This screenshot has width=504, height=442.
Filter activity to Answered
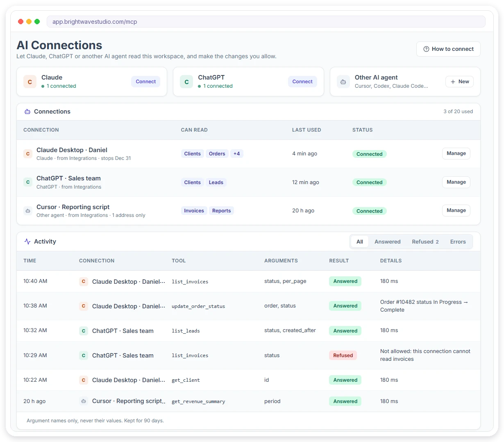click(x=388, y=242)
